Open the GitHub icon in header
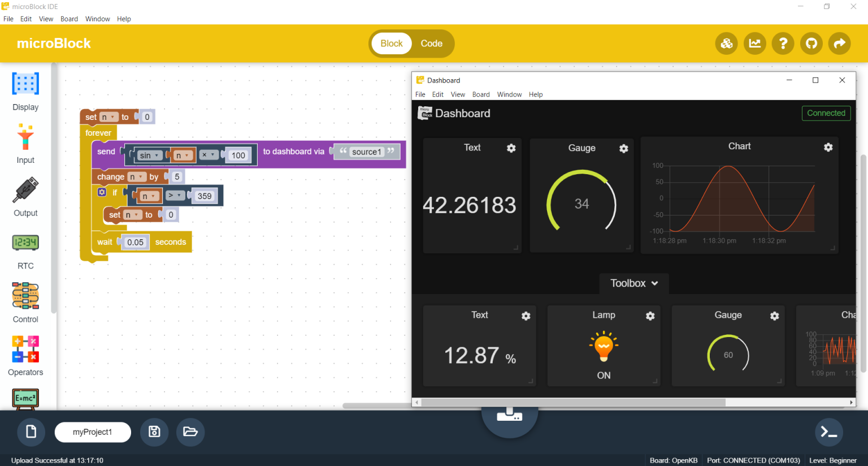 click(x=811, y=44)
